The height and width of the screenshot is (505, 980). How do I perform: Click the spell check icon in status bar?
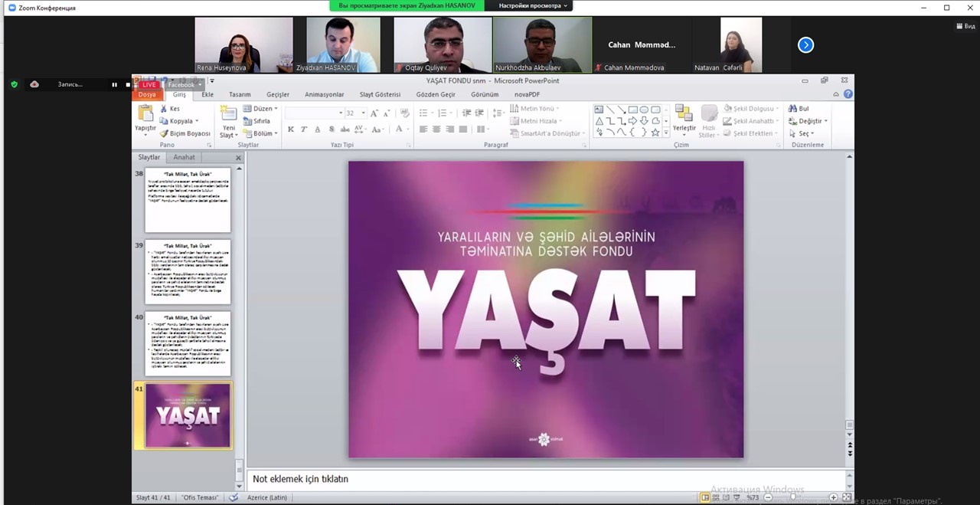click(234, 497)
